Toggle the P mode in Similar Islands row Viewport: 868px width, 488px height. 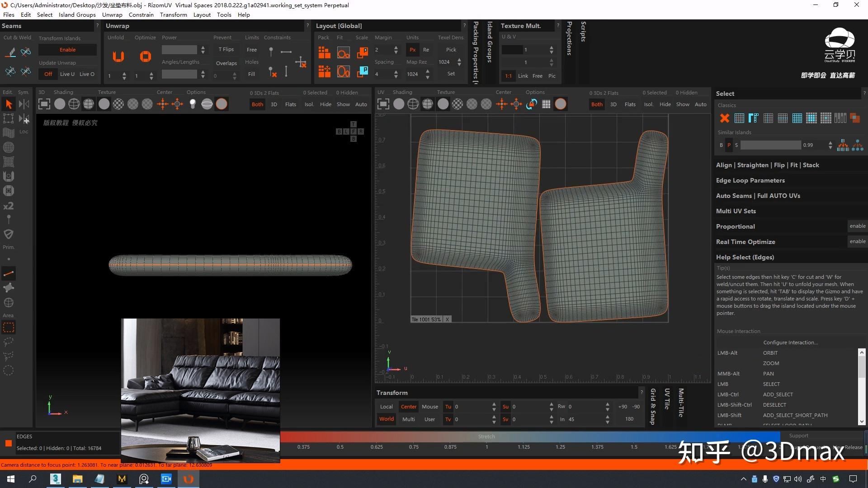point(729,145)
